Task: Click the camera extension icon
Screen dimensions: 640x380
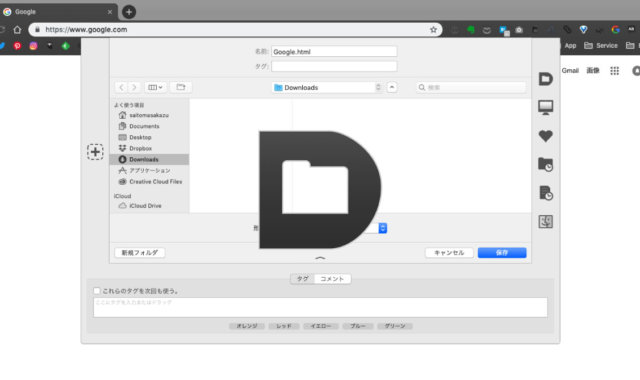Action: 519,30
